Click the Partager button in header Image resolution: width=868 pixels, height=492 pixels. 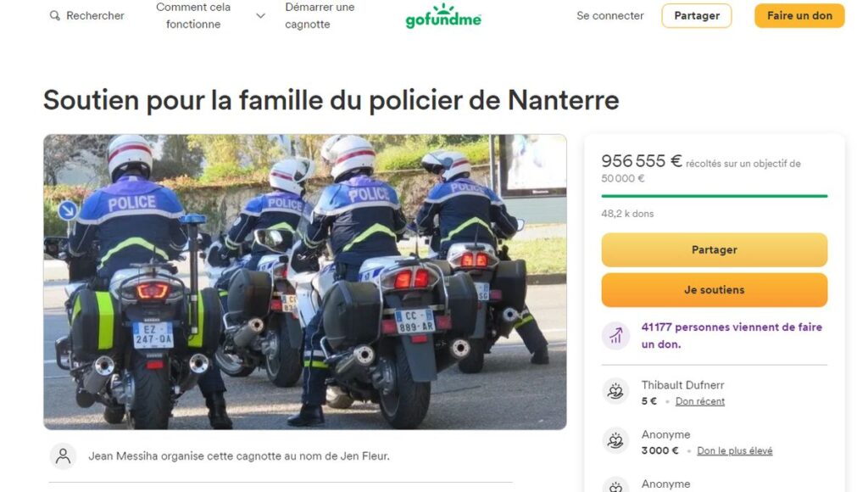tap(697, 15)
